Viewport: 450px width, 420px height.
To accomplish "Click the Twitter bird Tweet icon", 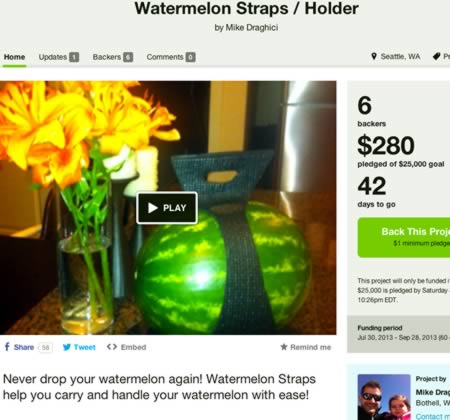I will pyautogui.click(x=67, y=347).
